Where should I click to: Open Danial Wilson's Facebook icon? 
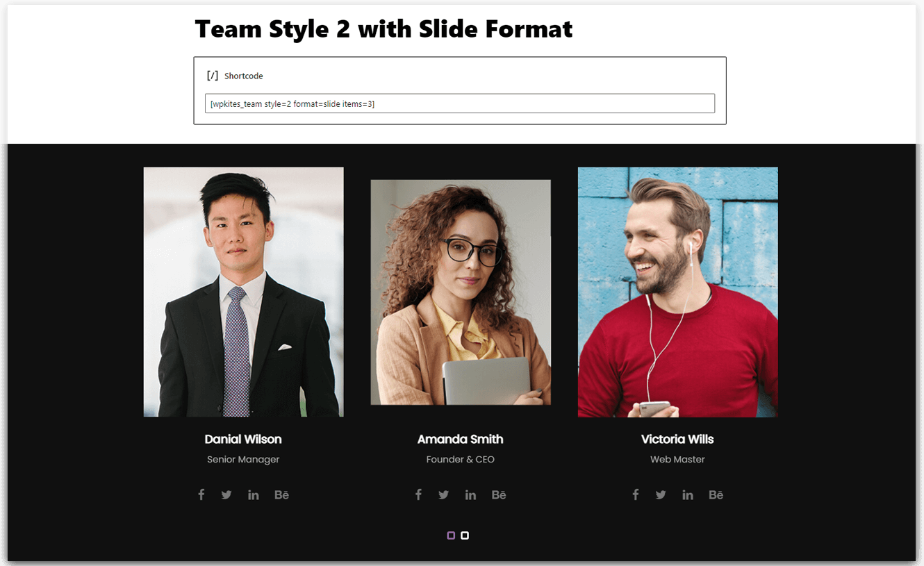201,494
